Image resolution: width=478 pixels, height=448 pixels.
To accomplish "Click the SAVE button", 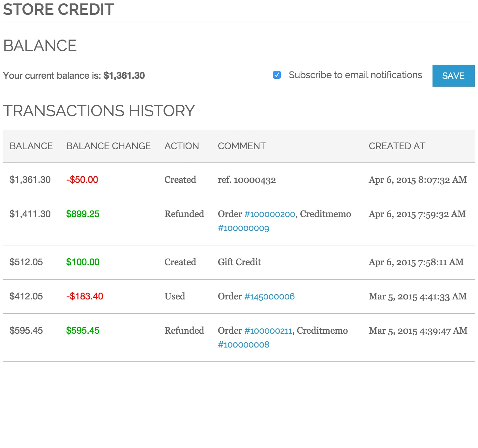I will coord(453,76).
